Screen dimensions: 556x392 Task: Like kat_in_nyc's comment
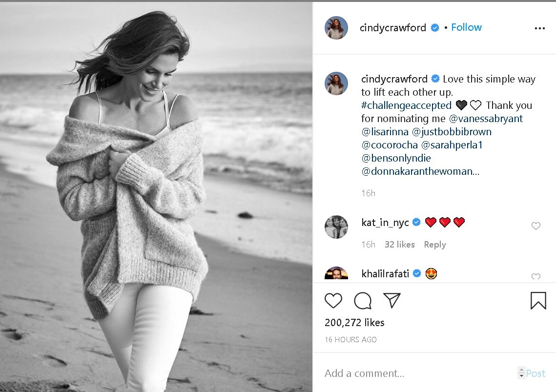536,226
